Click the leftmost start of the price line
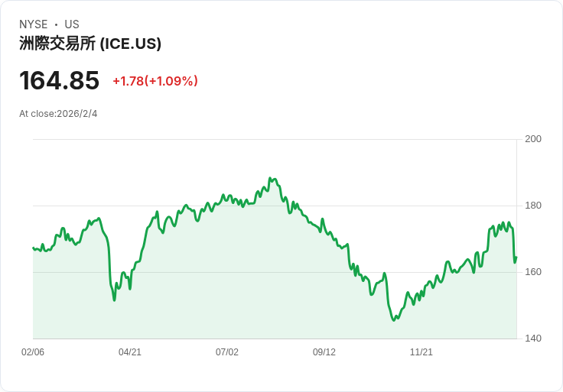 point(33,248)
